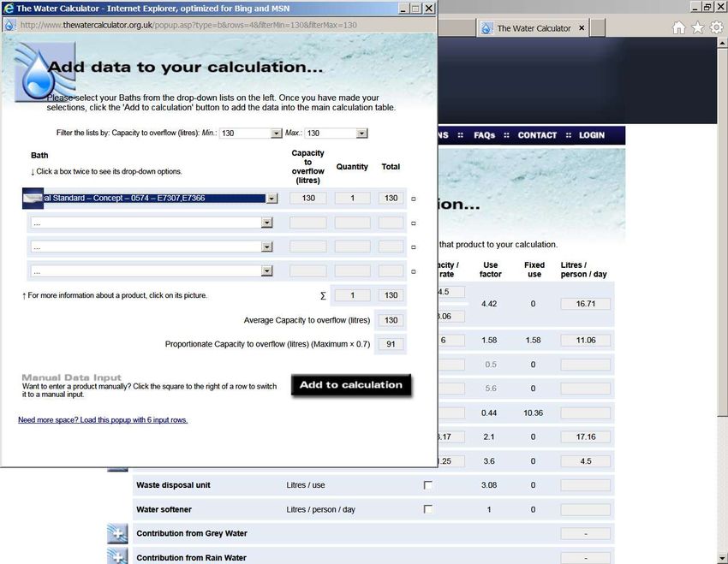Click Total field in fourth bath row
The width and height of the screenshot is (728, 564).
point(391,270)
